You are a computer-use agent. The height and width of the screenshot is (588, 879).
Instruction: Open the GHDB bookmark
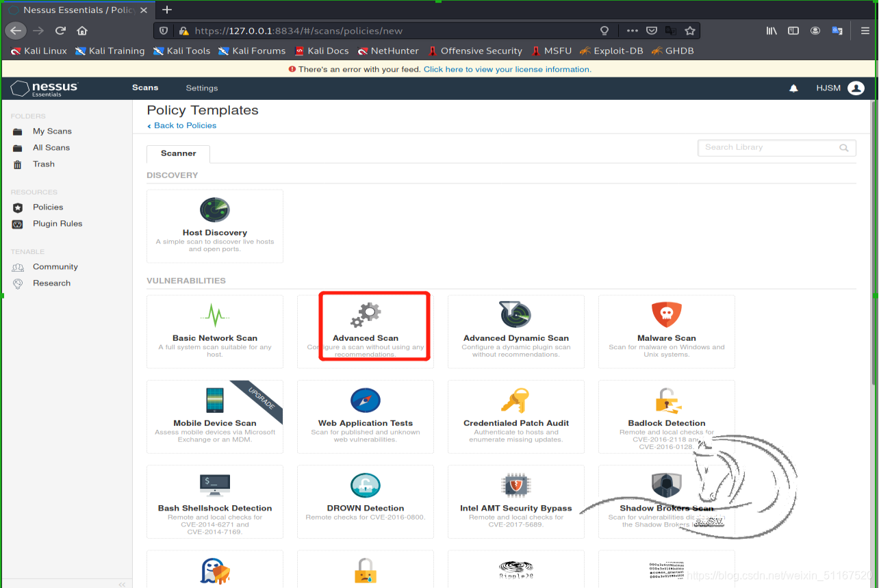672,51
